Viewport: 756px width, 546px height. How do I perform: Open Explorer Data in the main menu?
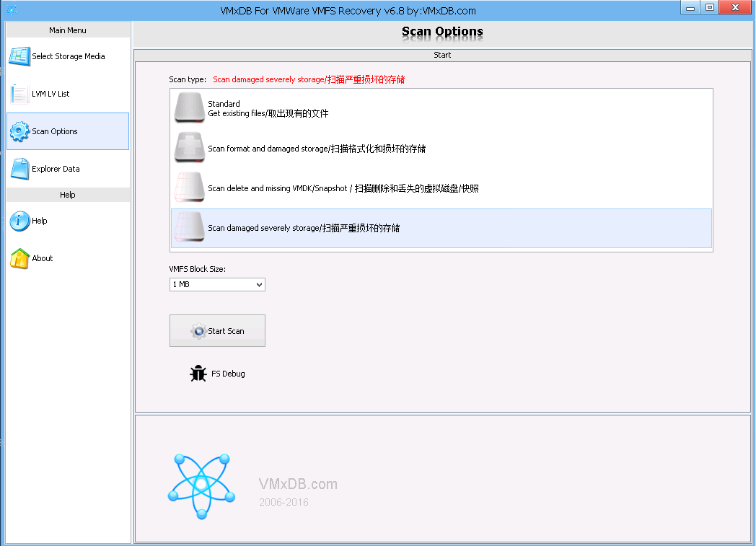(x=68, y=169)
